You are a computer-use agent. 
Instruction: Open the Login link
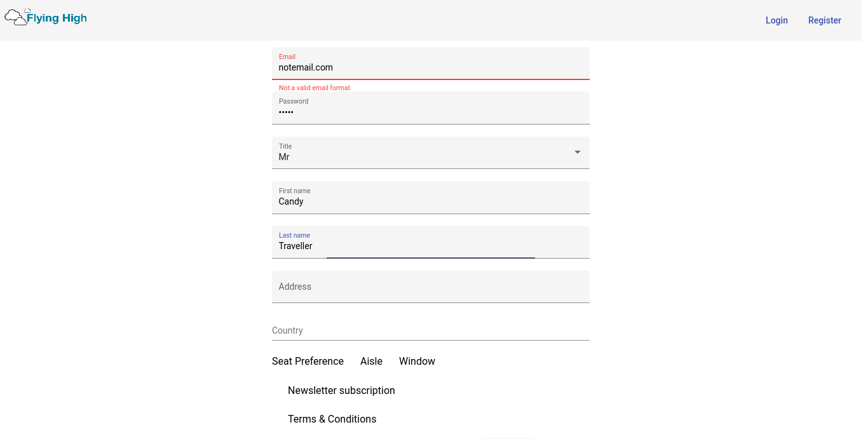[x=776, y=20]
